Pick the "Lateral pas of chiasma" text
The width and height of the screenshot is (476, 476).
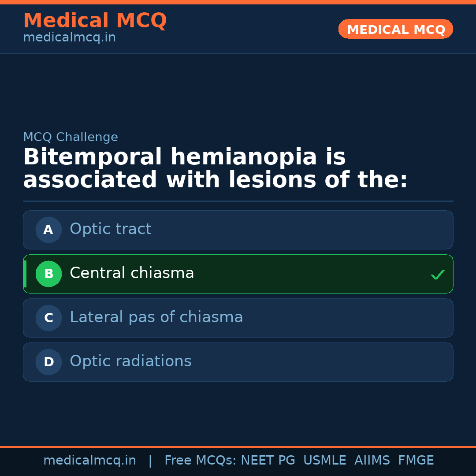click(156, 317)
